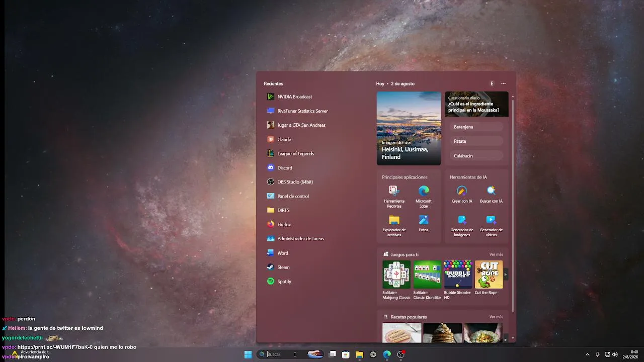Choose Calabacín as the quiz answer
The width and height of the screenshot is (644, 362).
point(476,156)
